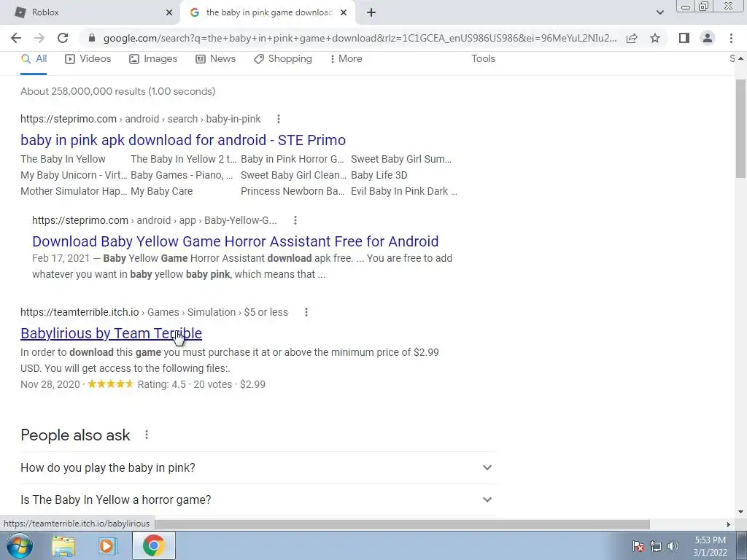Open Baby in Pink Horror G... sublink
The width and height of the screenshot is (747, 560).
(292, 159)
